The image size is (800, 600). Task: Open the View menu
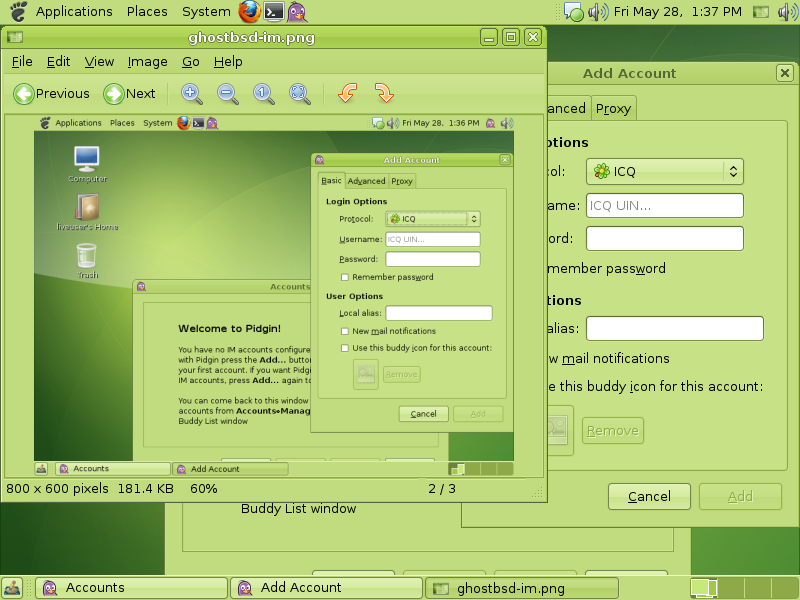point(99,62)
